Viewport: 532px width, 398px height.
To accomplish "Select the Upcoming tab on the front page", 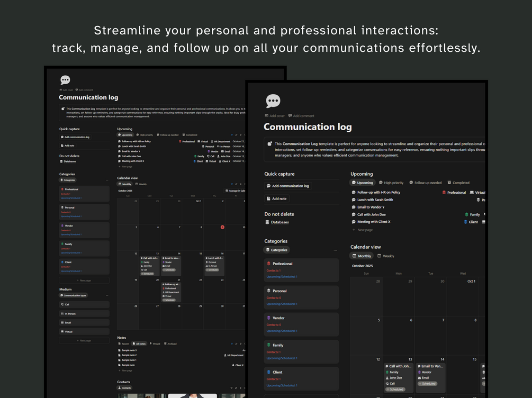I will [x=363, y=183].
